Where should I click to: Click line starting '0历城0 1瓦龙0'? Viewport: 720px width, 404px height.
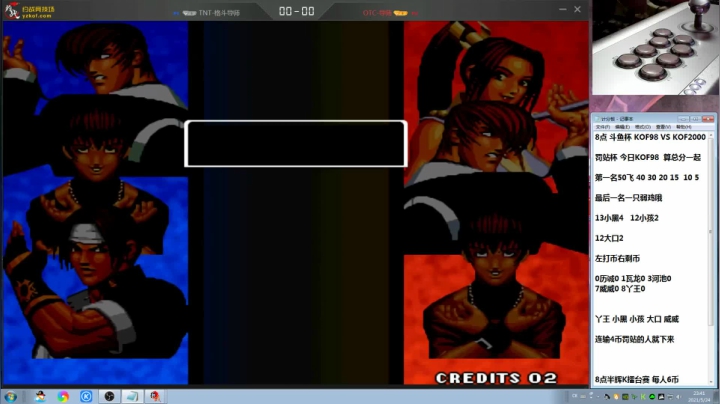point(633,279)
